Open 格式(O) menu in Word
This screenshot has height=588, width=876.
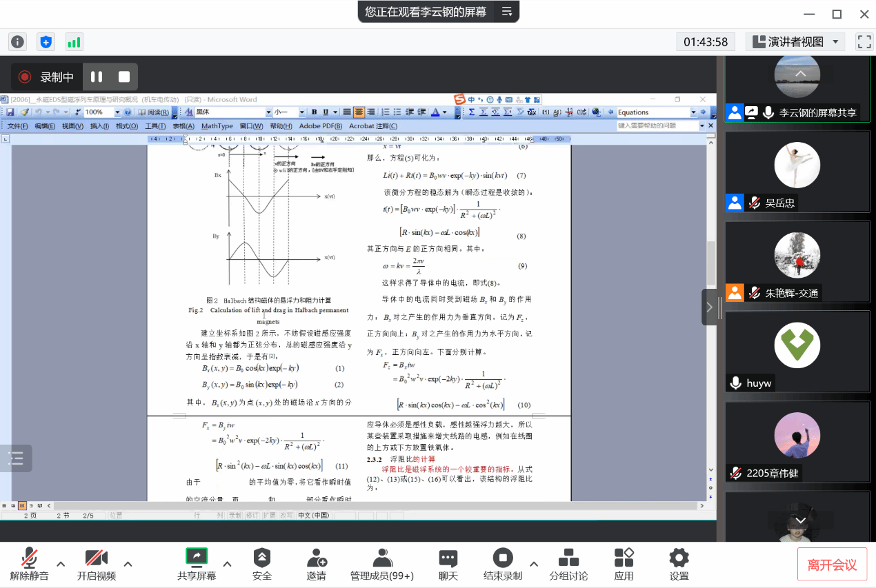pyautogui.click(x=127, y=126)
